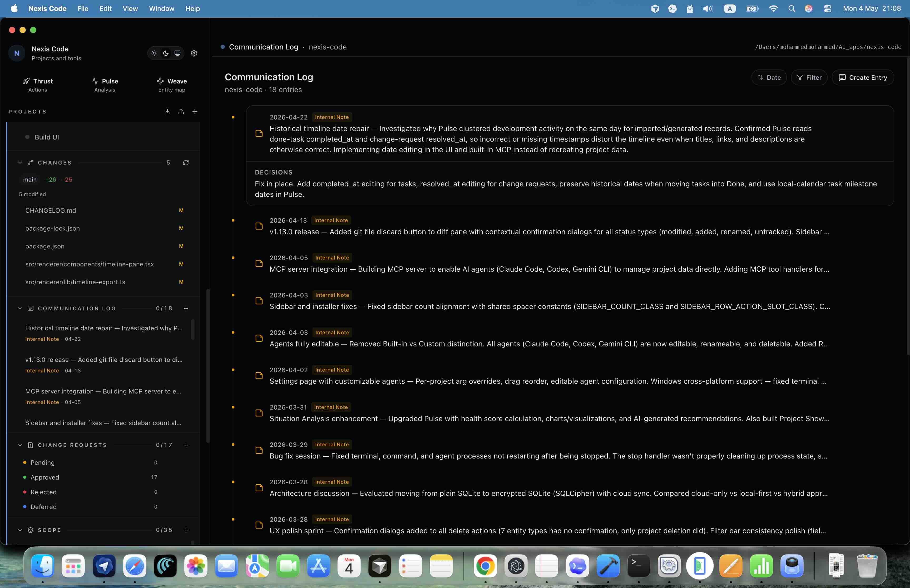Click main content vertical scrollbar
This screenshot has width=910, height=588.
pyautogui.click(x=908, y=206)
